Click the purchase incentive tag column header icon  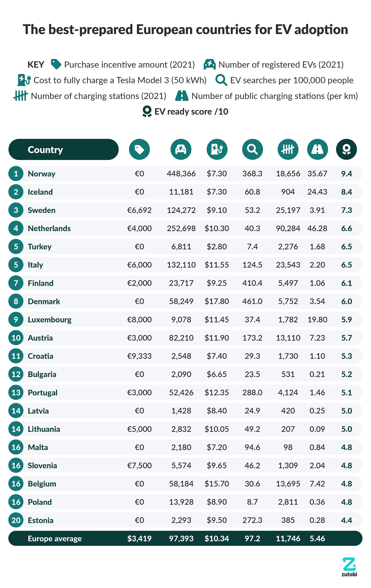pyautogui.click(x=139, y=149)
